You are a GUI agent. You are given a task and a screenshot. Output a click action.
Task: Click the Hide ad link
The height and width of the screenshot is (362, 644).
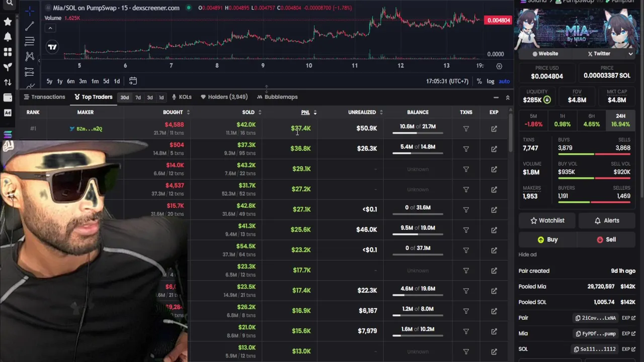click(x=527, y=254)
